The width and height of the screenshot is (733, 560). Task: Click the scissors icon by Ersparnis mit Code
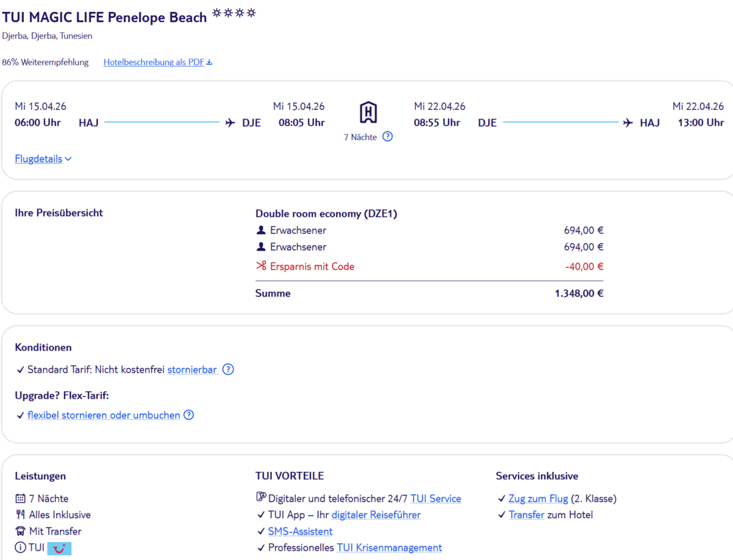(261, 266)
